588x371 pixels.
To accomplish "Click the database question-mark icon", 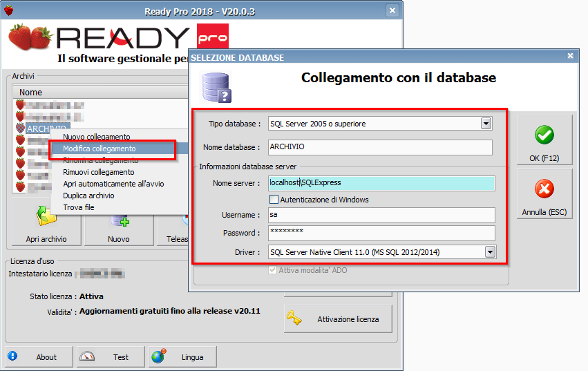I will pyautogui.click(x=216, y=88).
